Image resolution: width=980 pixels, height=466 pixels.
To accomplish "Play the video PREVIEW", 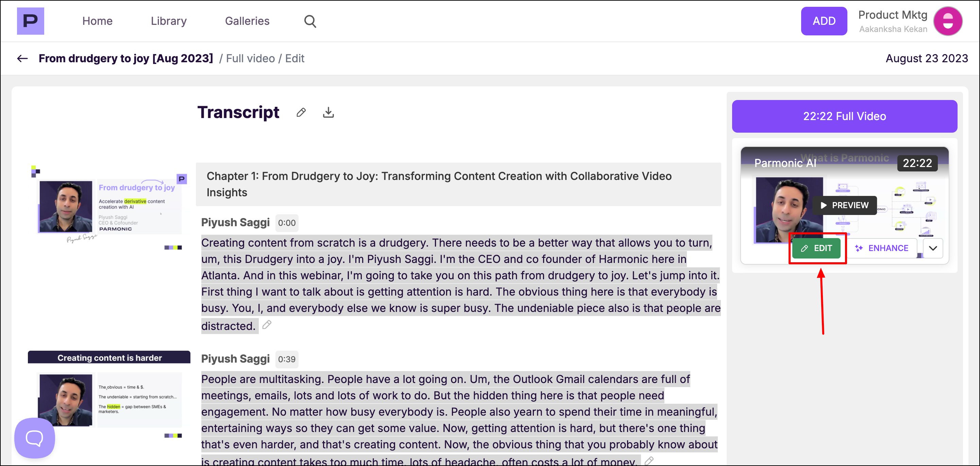I will pos(845,205).
